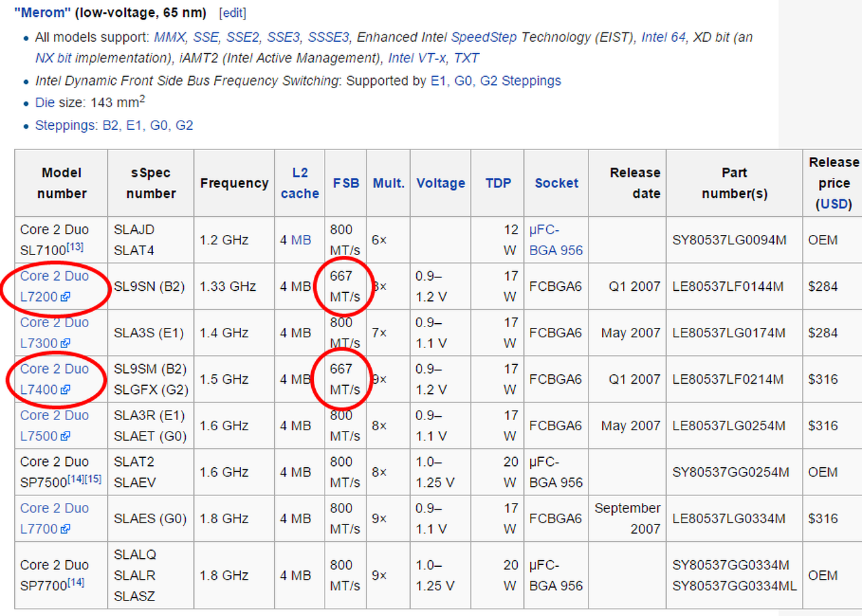
Task: Click the part number LE80537LG0334M
Action: [x=729, y=518]
